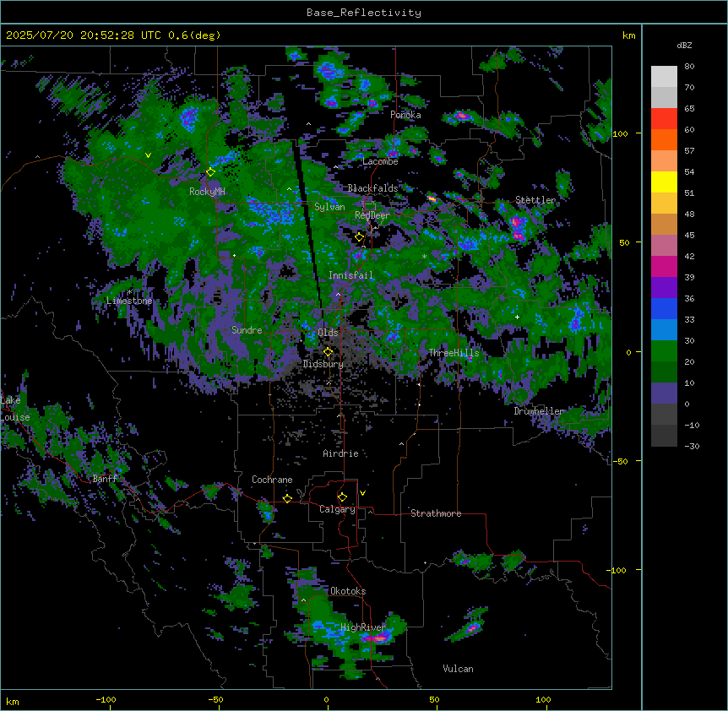The image size is (728, 711).
Task: Click the RockyMH town label
Action: [x=207, y=192]
